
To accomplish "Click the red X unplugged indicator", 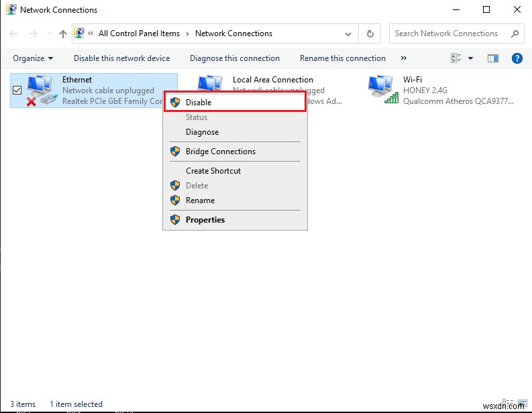I will [32, 101].
